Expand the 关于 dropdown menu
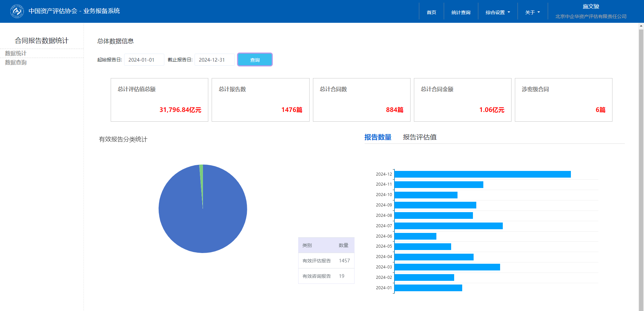 [533, 12]
